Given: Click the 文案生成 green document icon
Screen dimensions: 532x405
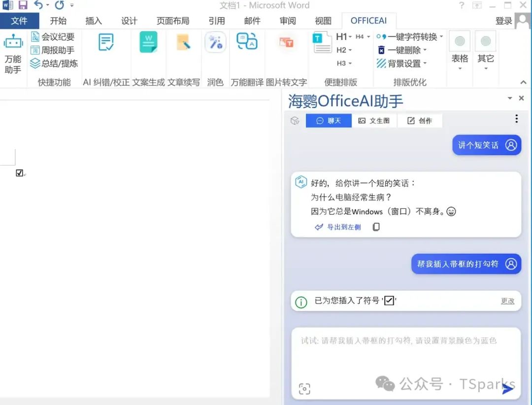Looking at the screenshot, I should tap(148, 42).
